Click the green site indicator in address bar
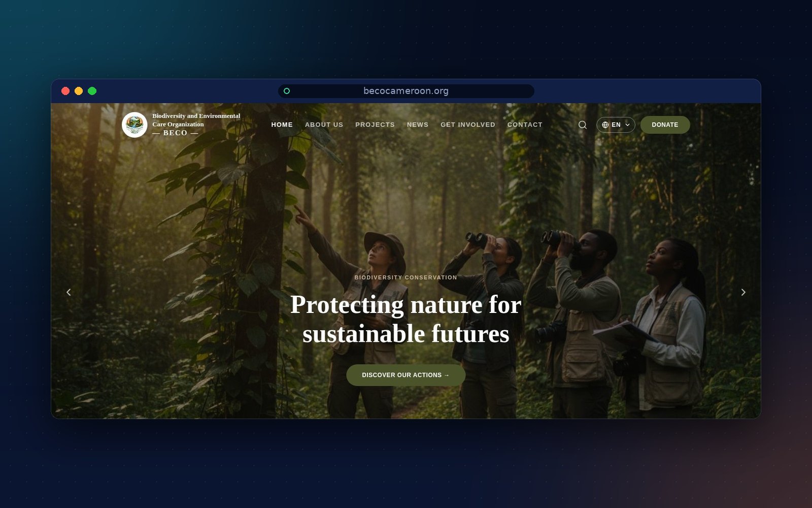 pyautogui.click(x=287, y=91)
